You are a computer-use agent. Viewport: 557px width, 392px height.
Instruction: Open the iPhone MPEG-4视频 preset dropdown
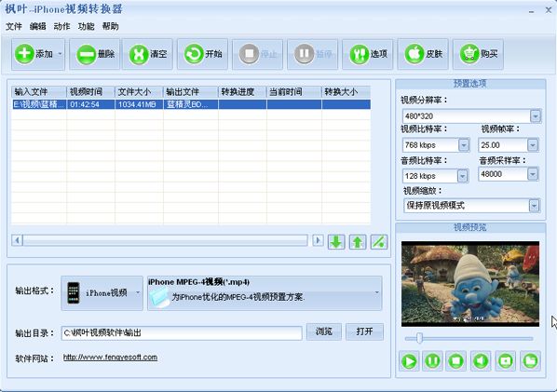265,293
